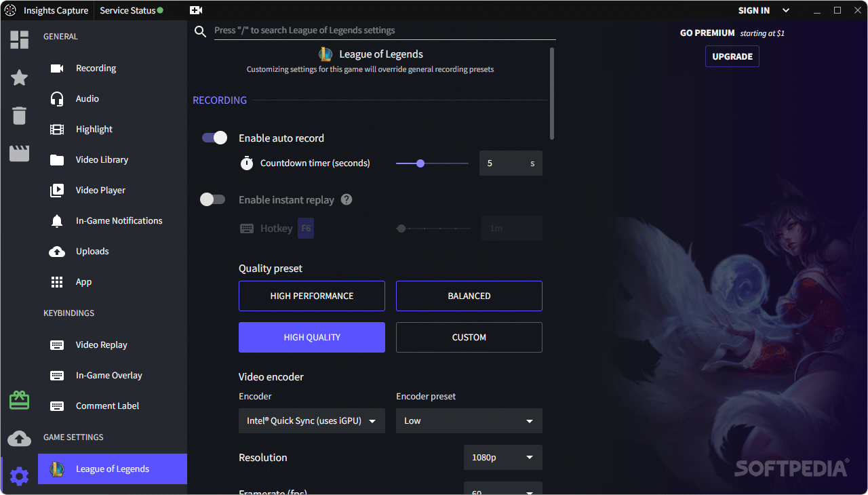This screenshot has width=868, height=495.
Task: Click the countdown seconds value field
Action: (511, 163)
